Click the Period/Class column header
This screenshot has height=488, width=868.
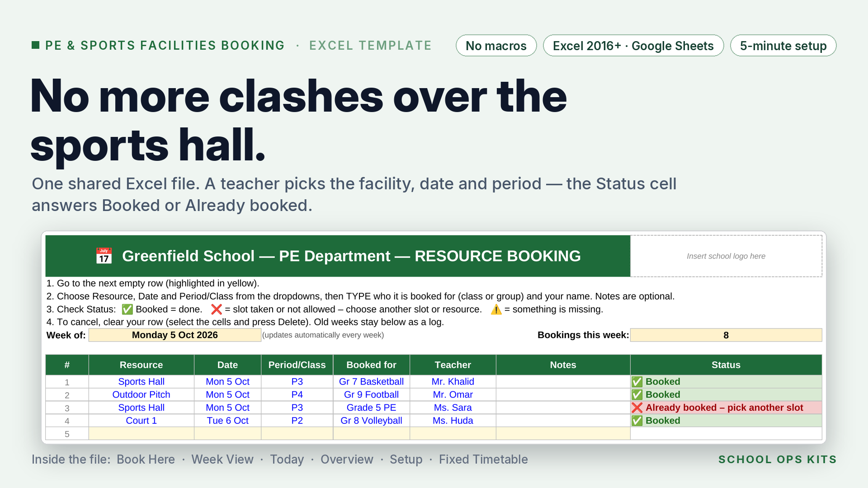point(297,365)
